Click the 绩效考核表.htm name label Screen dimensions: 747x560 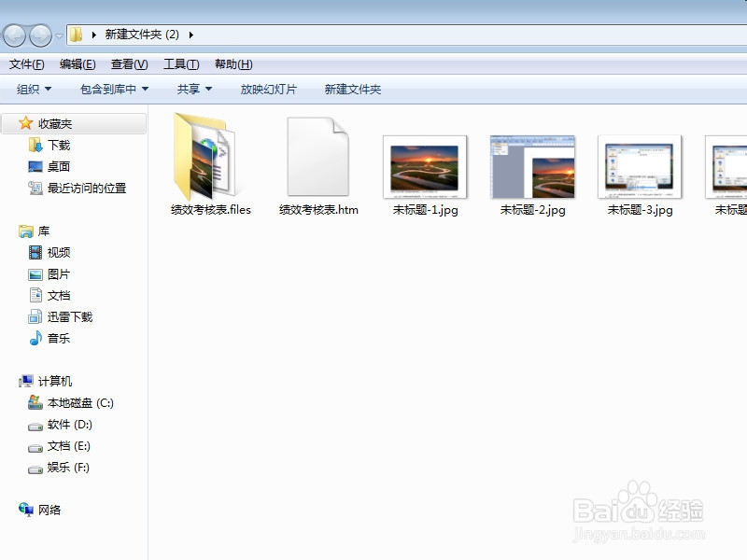click(x=318, y=209)
